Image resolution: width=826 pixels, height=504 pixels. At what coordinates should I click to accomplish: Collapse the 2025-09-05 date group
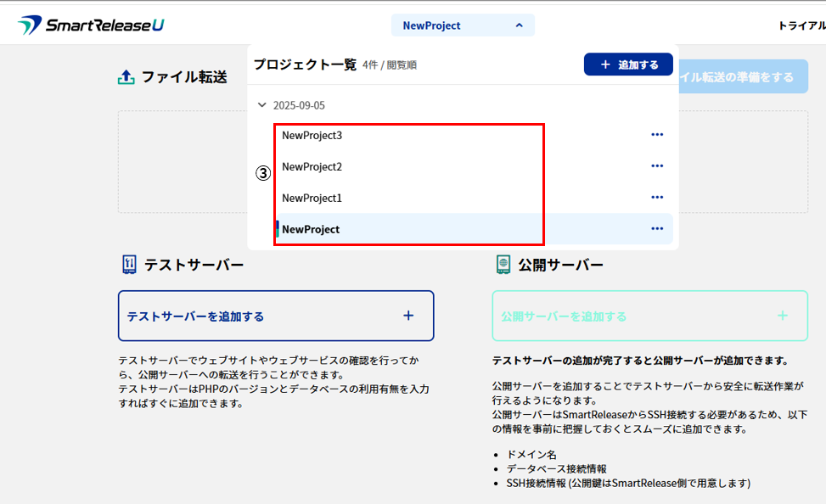tap(261, 106)
